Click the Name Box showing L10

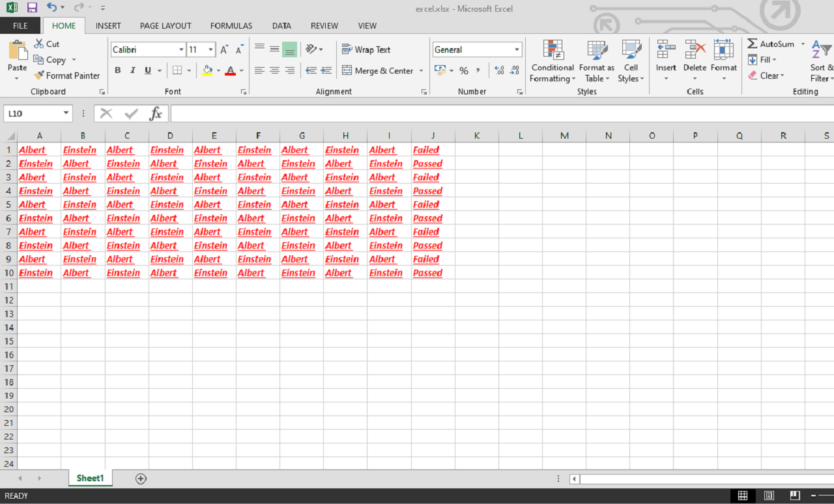pos(33,113)
